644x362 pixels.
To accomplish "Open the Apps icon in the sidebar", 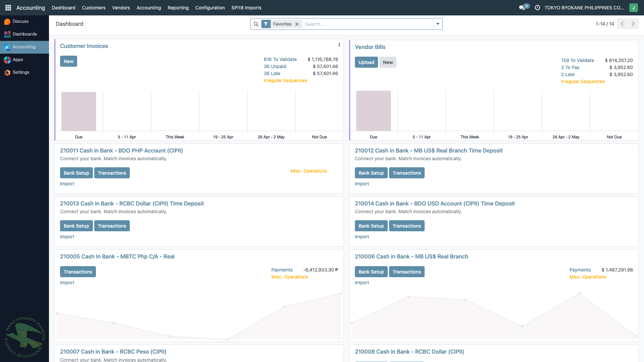I will 17,59.
